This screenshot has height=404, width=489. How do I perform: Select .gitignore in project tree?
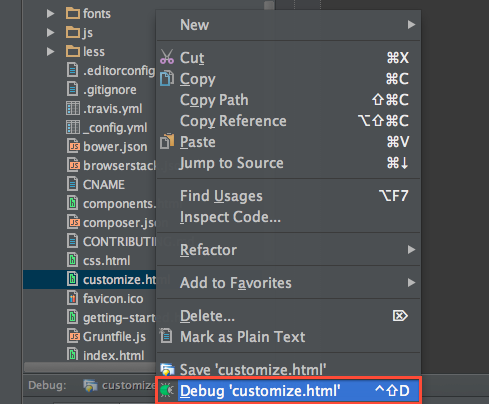coord(110,90)
